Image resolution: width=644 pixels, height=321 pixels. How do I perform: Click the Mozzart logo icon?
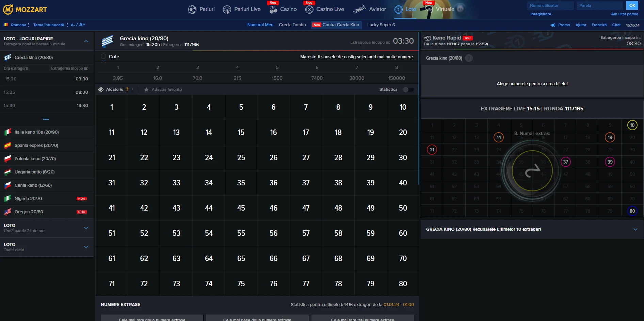8,9
